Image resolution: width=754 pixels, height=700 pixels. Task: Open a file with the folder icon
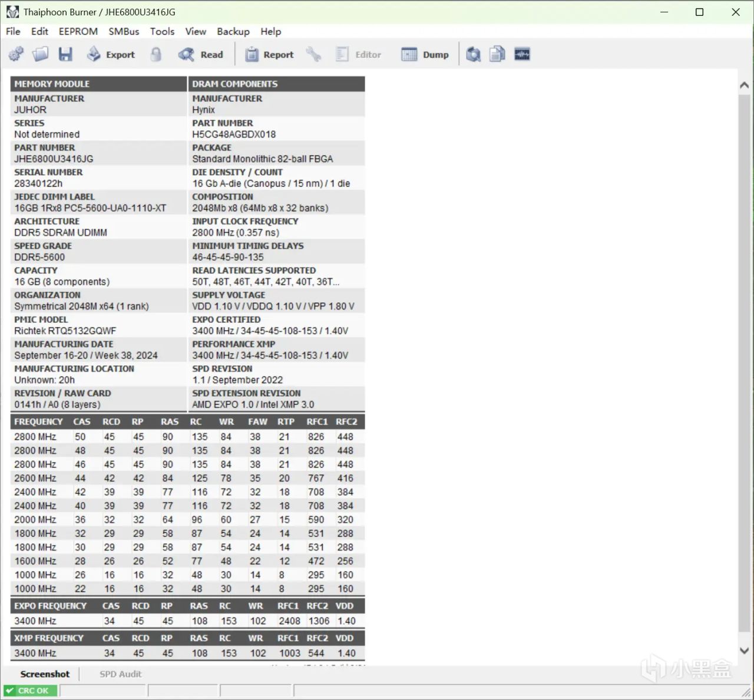[x=41, y=55]
